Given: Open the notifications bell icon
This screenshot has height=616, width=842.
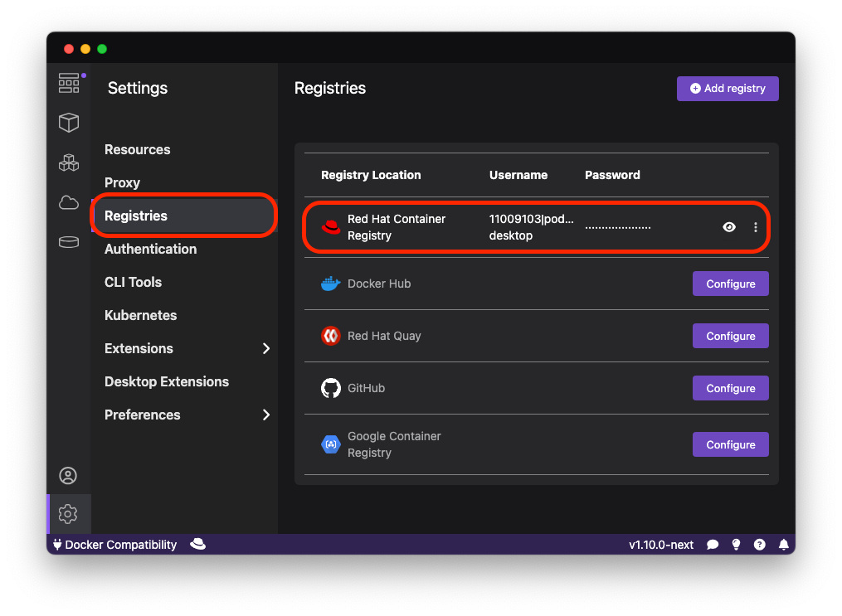Looking at the screenshot, I should 783,546.
